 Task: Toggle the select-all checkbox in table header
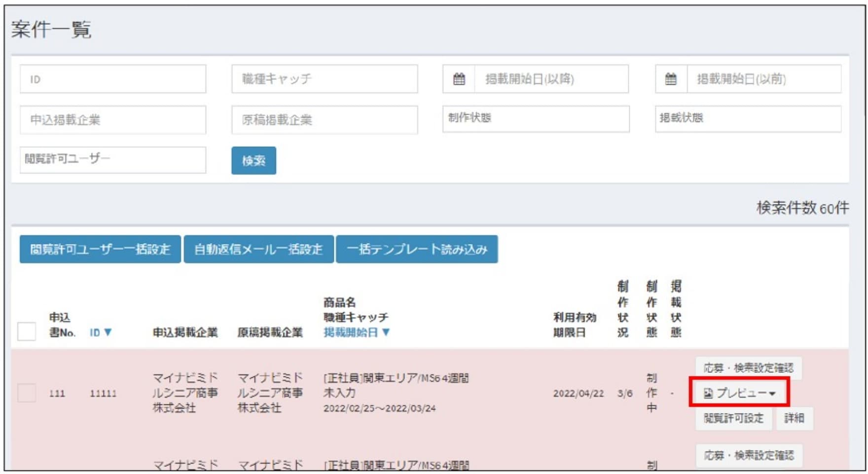27,332
